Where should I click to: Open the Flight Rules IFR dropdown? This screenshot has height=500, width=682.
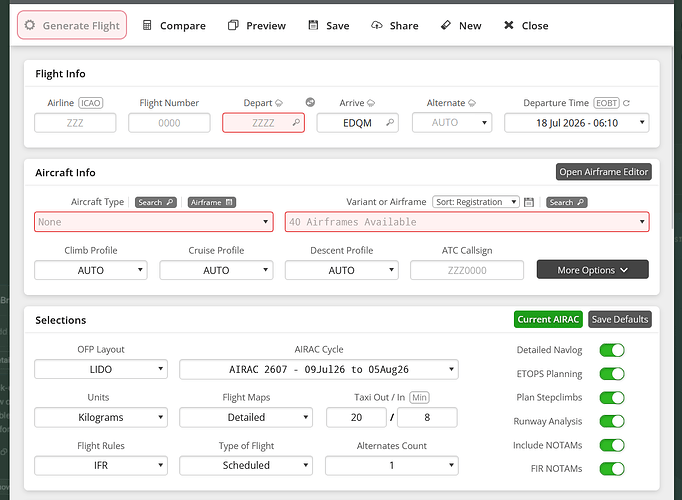101,465
